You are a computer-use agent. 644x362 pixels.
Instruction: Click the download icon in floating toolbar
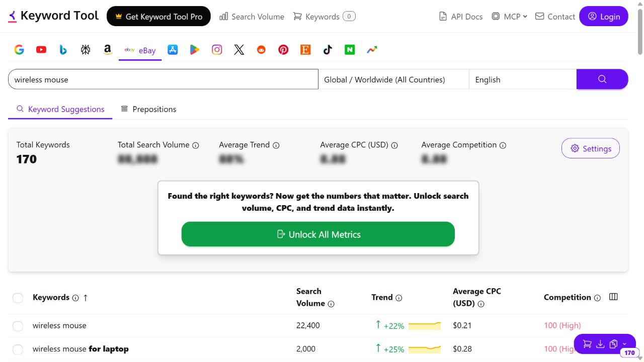coord(600,344)
